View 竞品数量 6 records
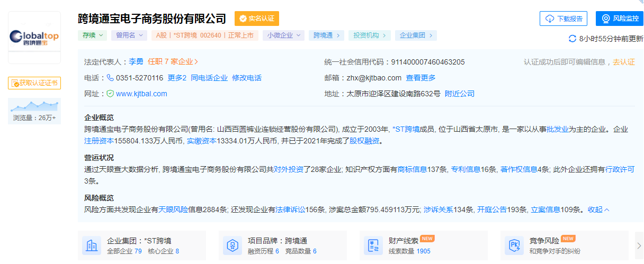Viewport: 644px width, 264px height. [301, 251]
